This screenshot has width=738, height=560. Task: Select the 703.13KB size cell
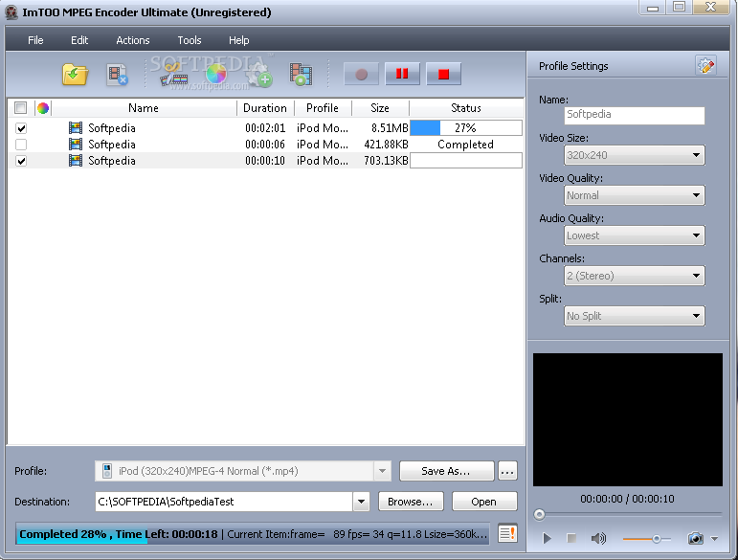coord(386,161)
